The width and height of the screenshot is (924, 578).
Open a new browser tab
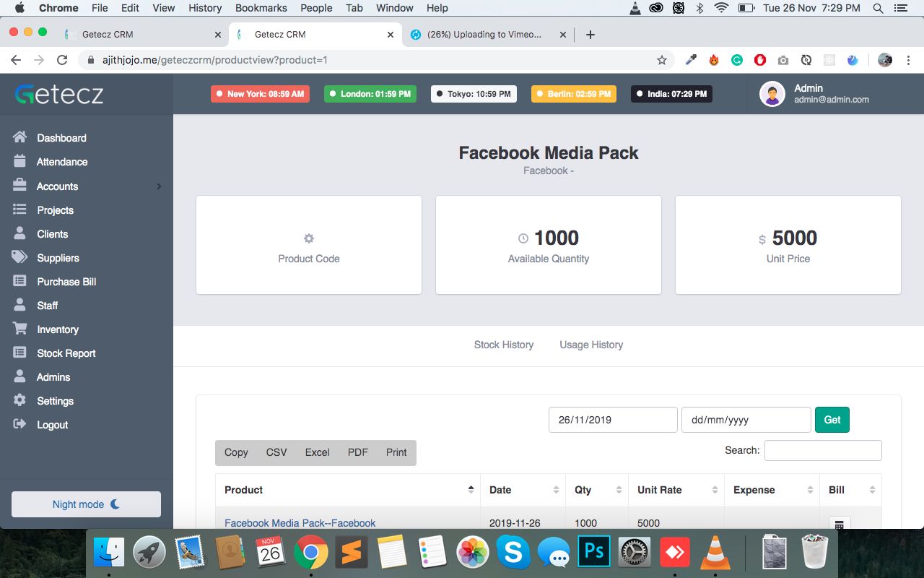[590, 34]
